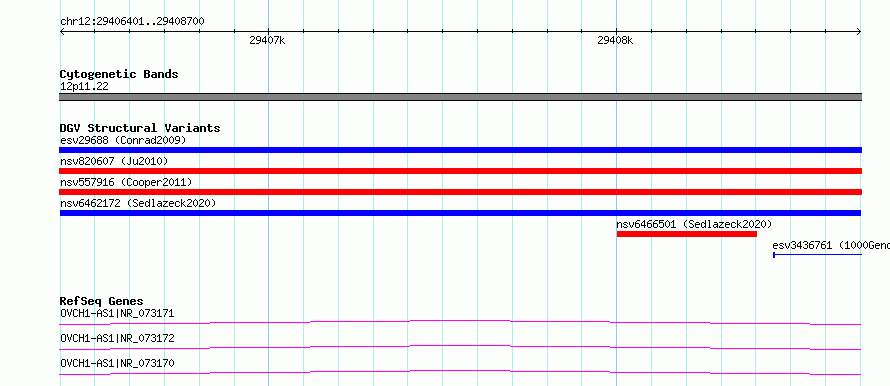Screen dimensions: 890x386
Task: Click the chr12:29406401..29408700 coordinate label
Action: 132,21
